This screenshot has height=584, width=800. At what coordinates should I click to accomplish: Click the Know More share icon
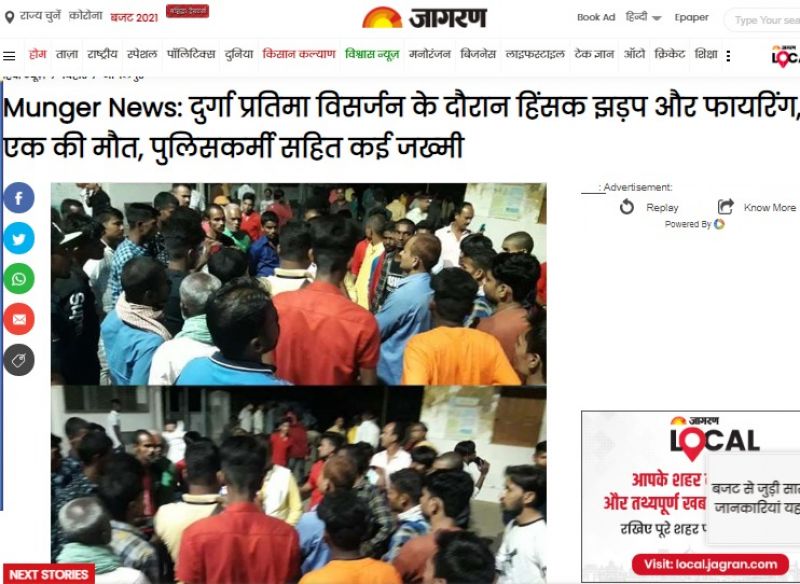pos(726,207)
